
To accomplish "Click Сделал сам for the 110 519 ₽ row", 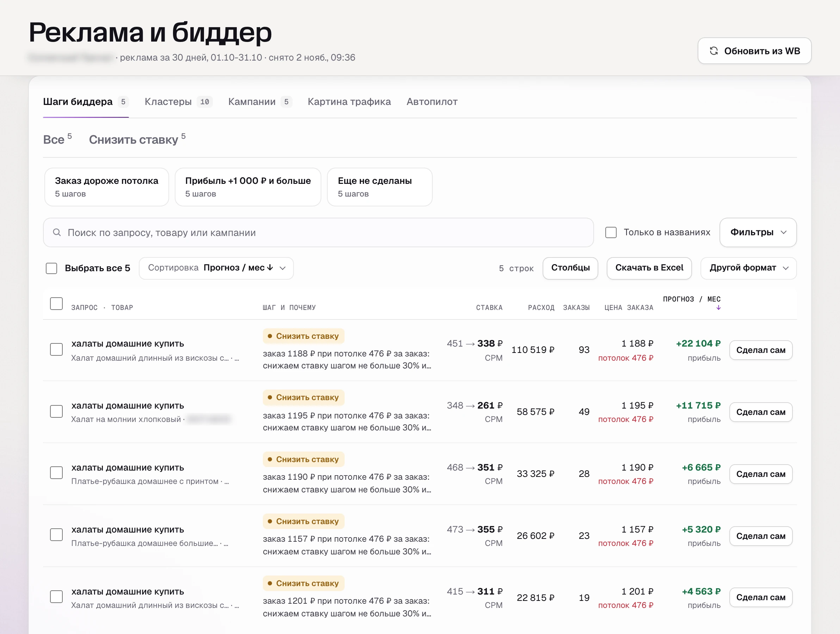I will 761,350.
